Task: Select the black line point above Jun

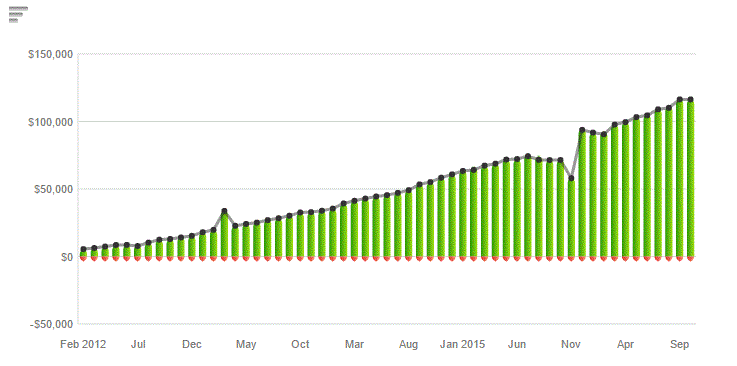Action: point(517,159)
